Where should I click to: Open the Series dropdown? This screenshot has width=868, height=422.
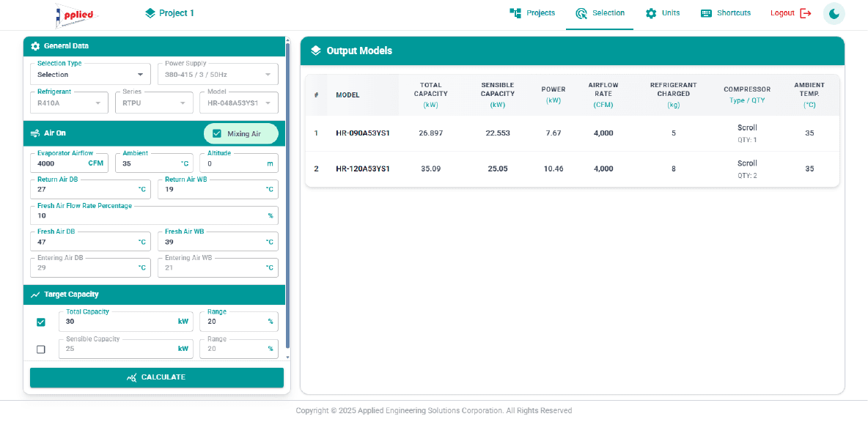coord(154,103)
